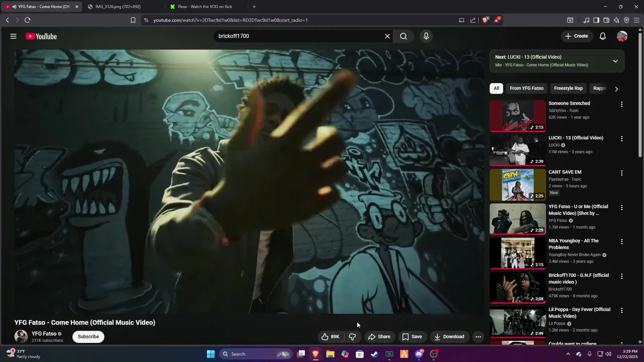Viewport: 644px width, 362px height.
Task: Expand the Next: LUCKI - 13 mix panel
Action: point(615,61)
